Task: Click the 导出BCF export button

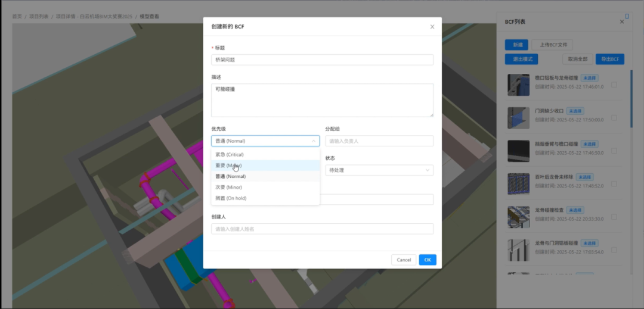Action: tap(609, 59)
